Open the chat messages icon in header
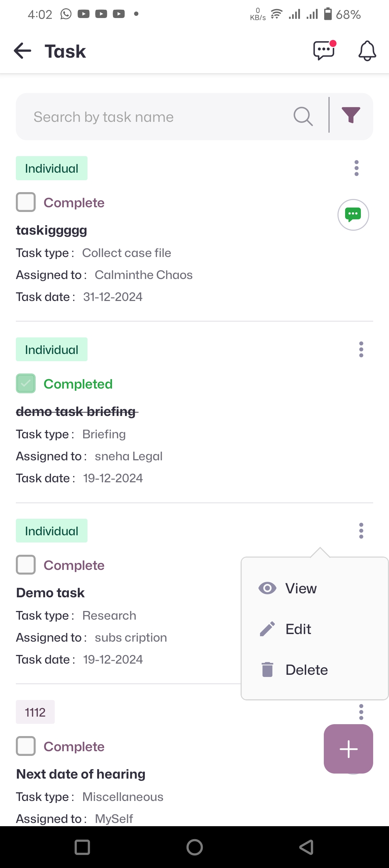Viewport: 389px width, 868px height. [324, 50]
